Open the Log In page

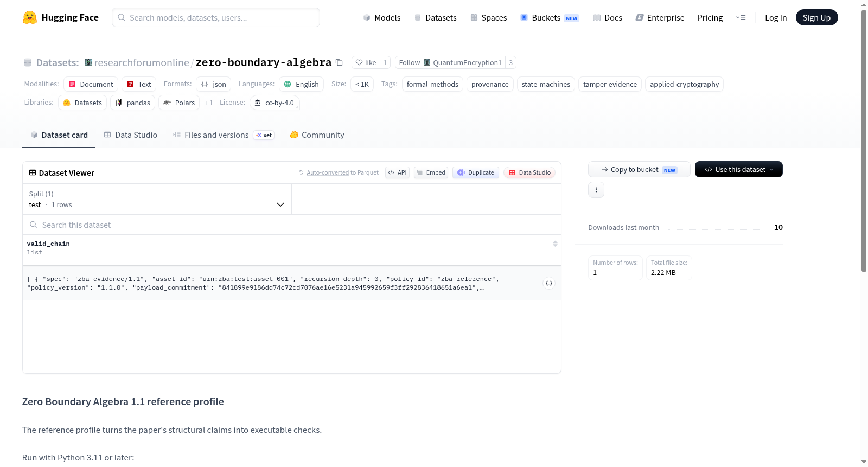tap(776, 17)
